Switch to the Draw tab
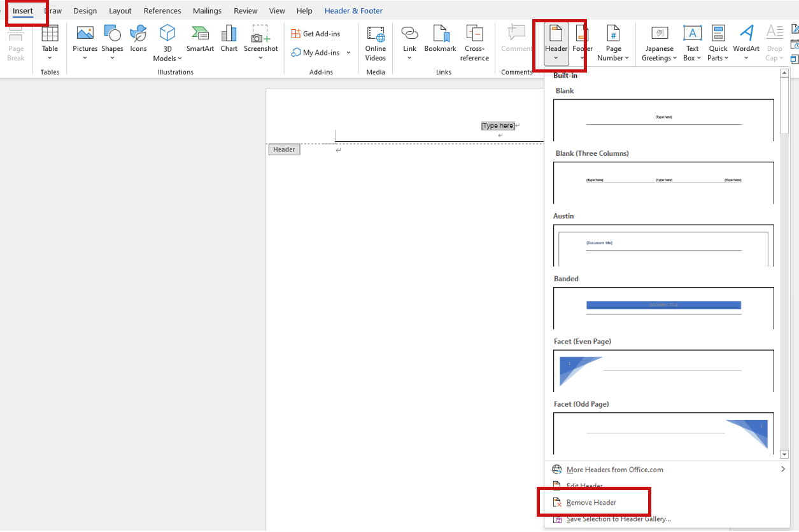799x532 pixels. click(x=53, y=11)
